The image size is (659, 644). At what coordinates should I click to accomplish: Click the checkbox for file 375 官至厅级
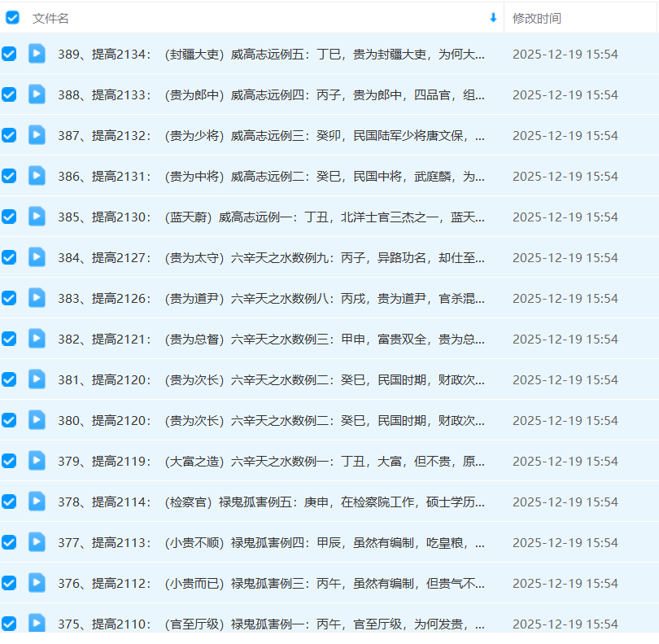click(9, 624)
